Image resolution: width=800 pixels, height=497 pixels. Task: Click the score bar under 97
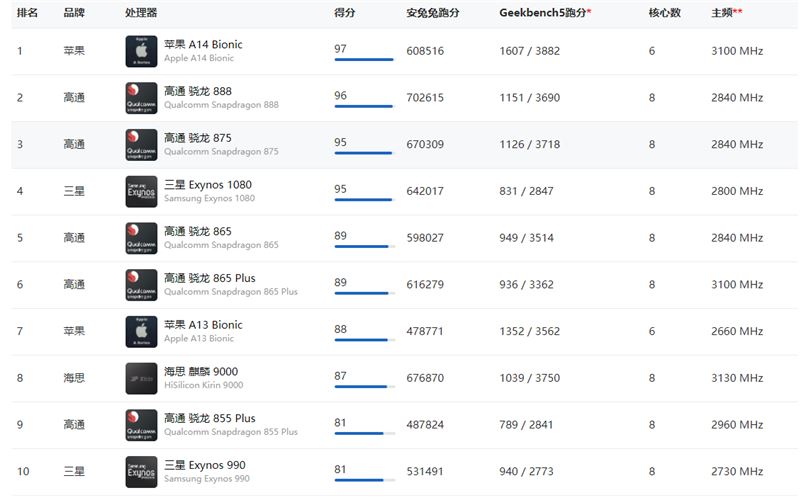[x=364, y=60]
